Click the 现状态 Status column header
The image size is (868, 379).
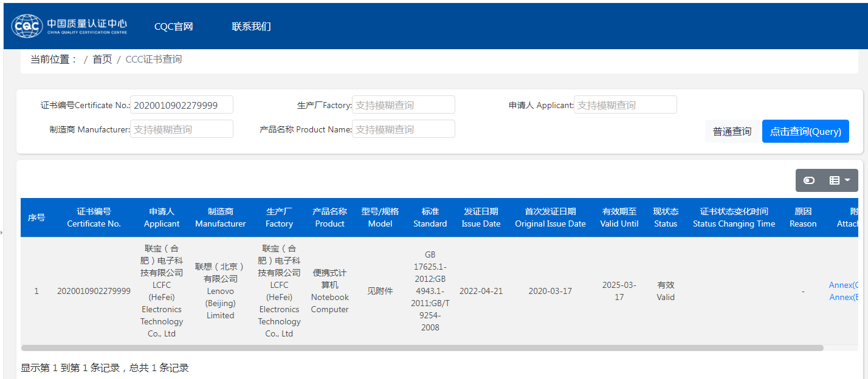click(x=666, y=217)
